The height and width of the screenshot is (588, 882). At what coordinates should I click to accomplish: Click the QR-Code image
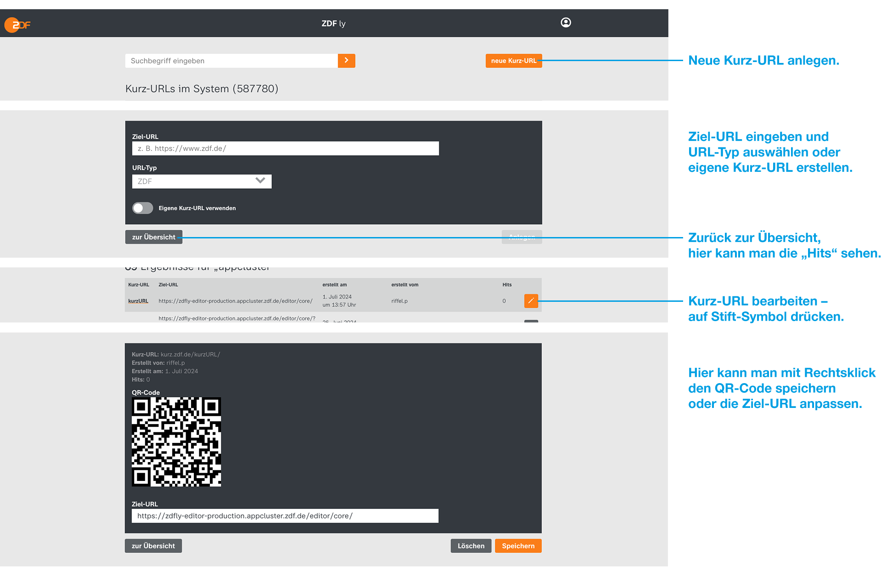176,442
